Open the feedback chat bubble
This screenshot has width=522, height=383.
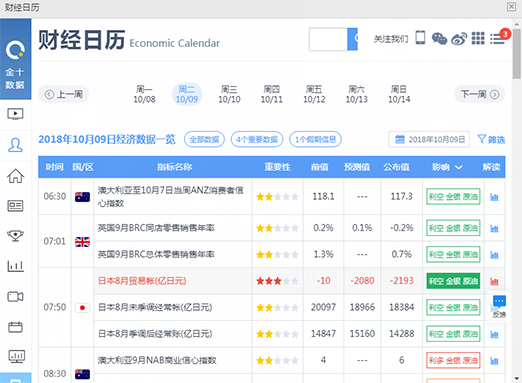click(x=499, y=306)
